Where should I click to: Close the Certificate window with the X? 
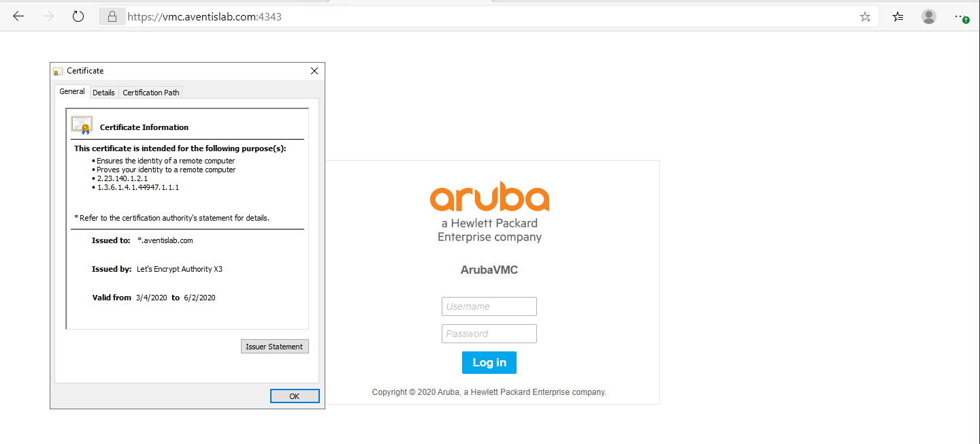(x=314, y=70)
